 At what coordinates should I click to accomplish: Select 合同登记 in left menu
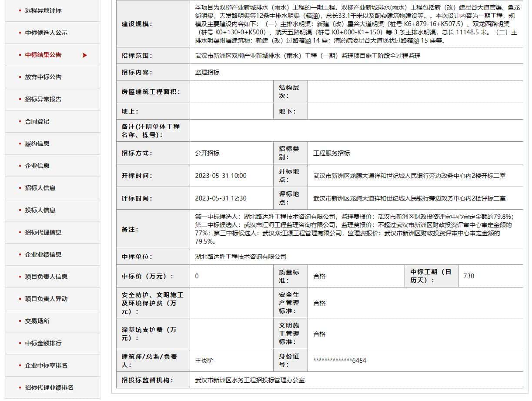click(37, 121)
